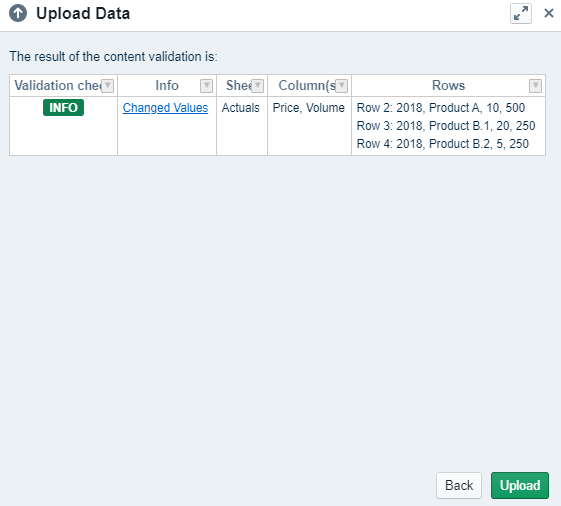561x506 pixels.
Task: Open the Changed Values link
Action: [x=165, y=108]
